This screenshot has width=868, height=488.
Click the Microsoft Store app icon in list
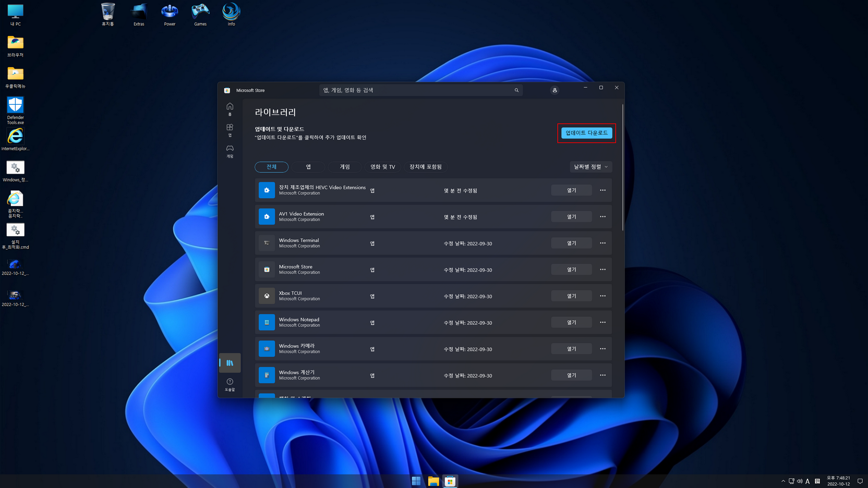(x=267, y=270)
